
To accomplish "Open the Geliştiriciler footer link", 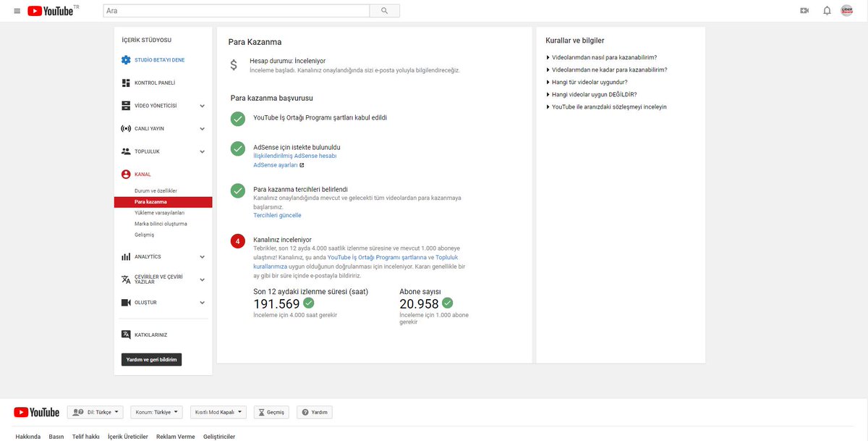I will pos(219,437).
